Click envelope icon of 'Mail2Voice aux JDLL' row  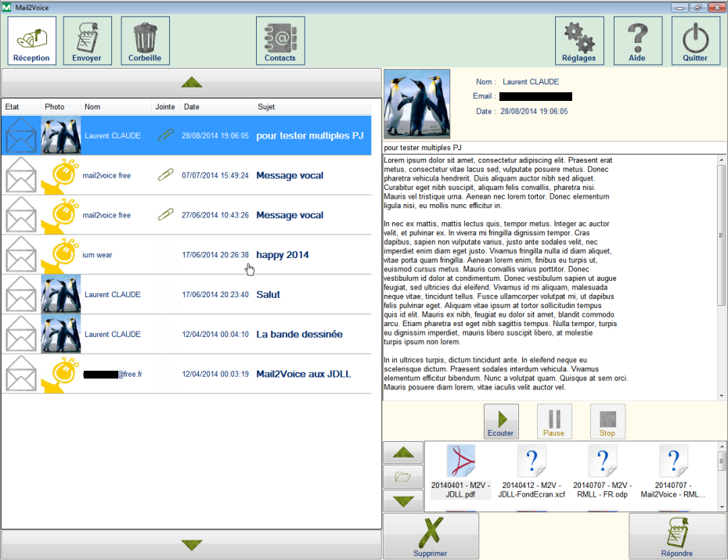click(x=21, y=374)
